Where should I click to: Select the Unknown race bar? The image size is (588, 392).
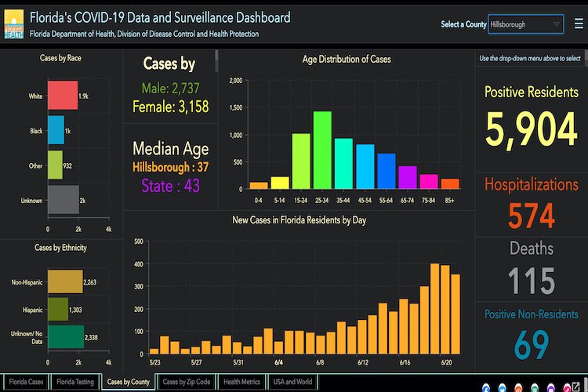point(64,200)
